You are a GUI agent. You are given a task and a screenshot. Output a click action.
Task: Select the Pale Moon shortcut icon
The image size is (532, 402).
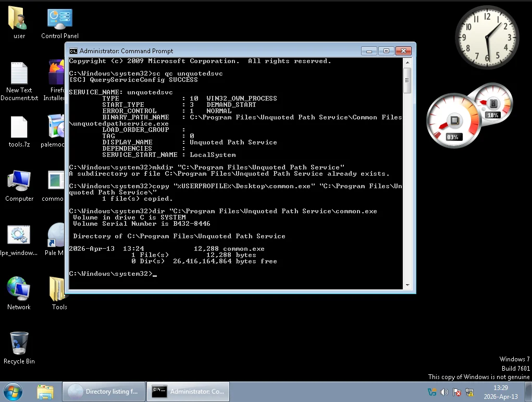54,240
